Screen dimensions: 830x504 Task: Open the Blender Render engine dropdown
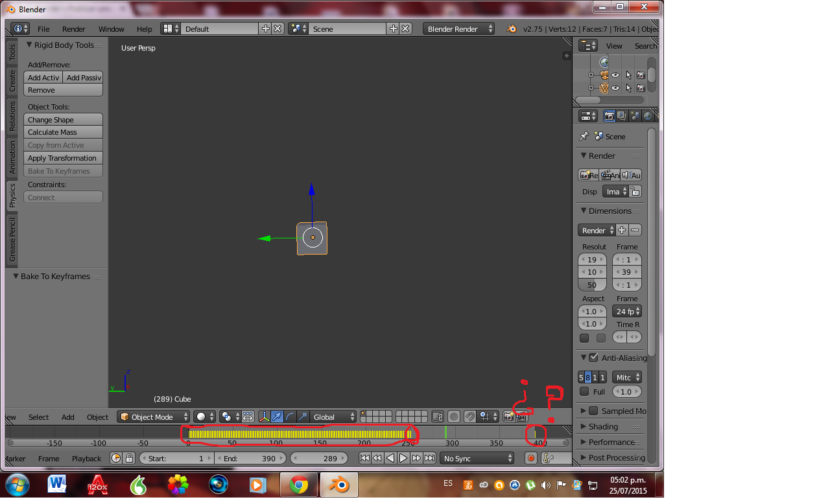(x=458, y=29)
